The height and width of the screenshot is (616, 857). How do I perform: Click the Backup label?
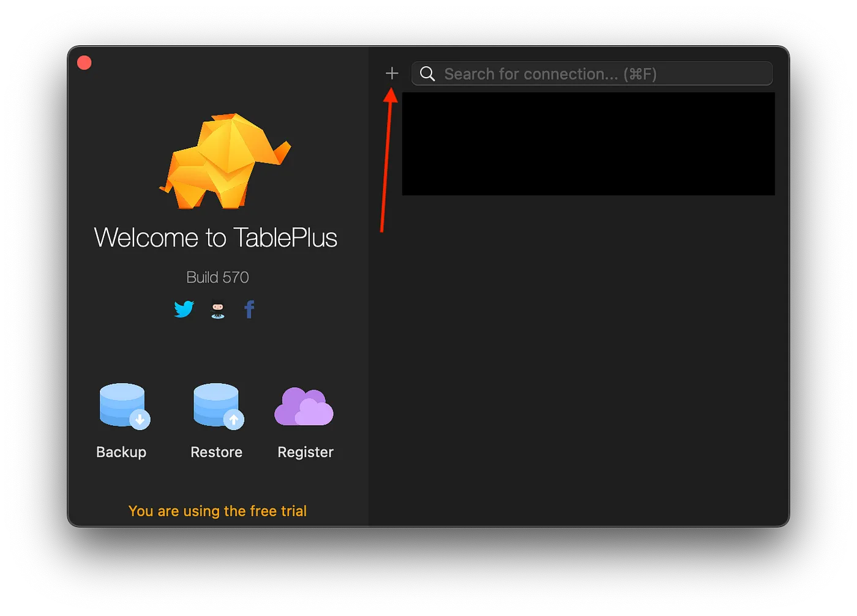tap(121, 452)
